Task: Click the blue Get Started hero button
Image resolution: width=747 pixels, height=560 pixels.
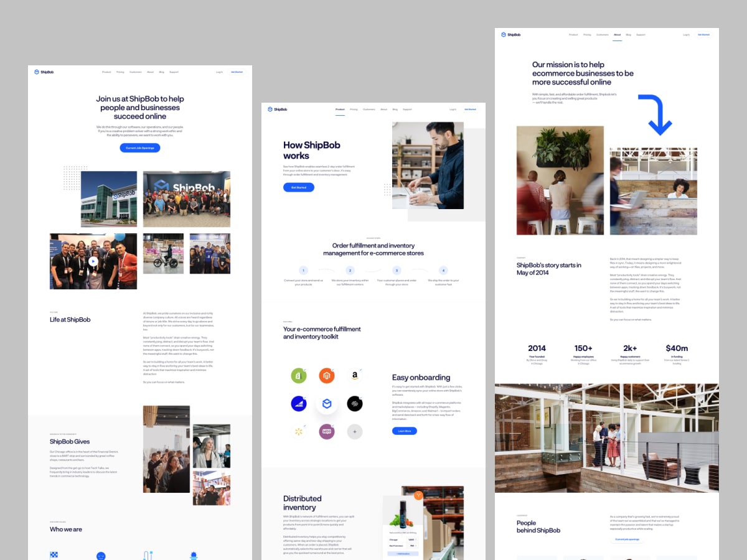Action: pyautogui.click(x=299, y=187)
